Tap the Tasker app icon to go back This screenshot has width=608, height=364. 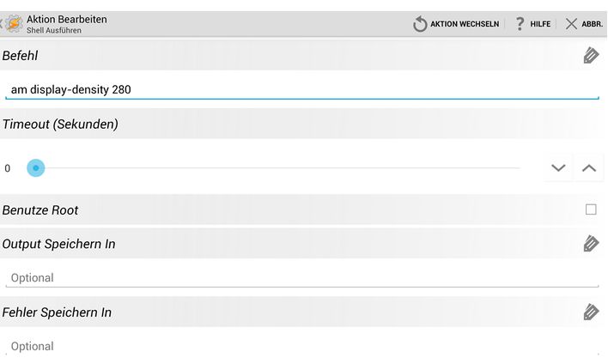pos(14,24)
